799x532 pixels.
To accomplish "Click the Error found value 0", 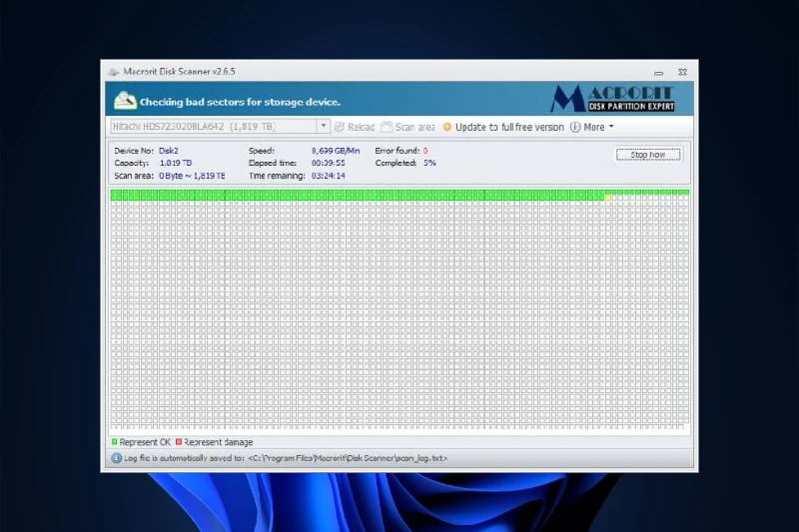I will pos(425,151).
